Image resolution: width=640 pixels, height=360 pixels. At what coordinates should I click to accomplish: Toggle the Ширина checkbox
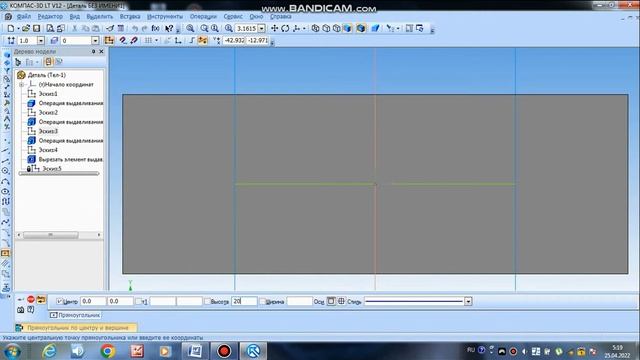(262, 302)
